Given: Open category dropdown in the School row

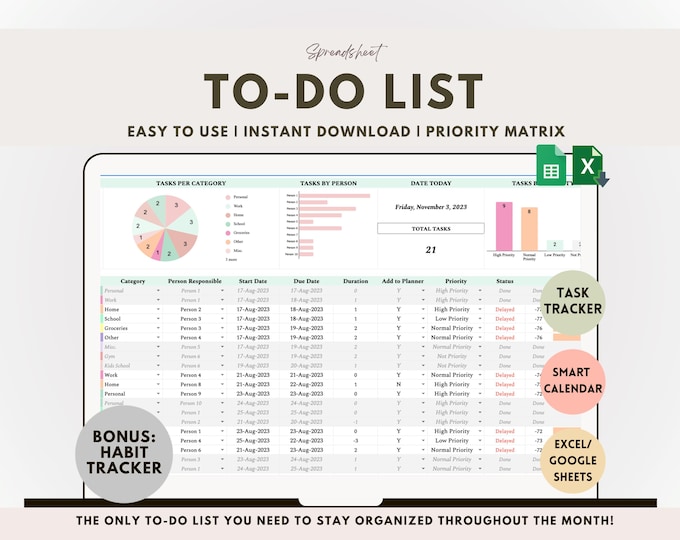Looking at the screenshot, I should (158, 318).
